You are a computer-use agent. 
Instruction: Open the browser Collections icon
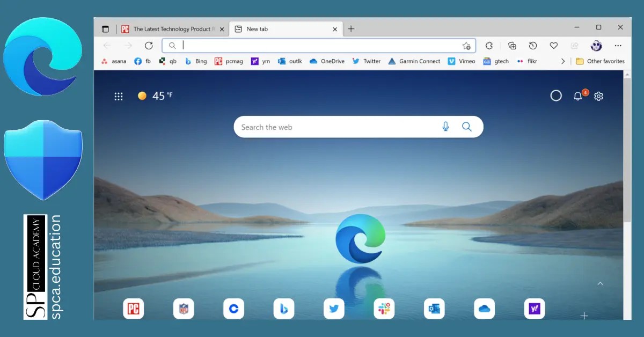coord(513,46)
